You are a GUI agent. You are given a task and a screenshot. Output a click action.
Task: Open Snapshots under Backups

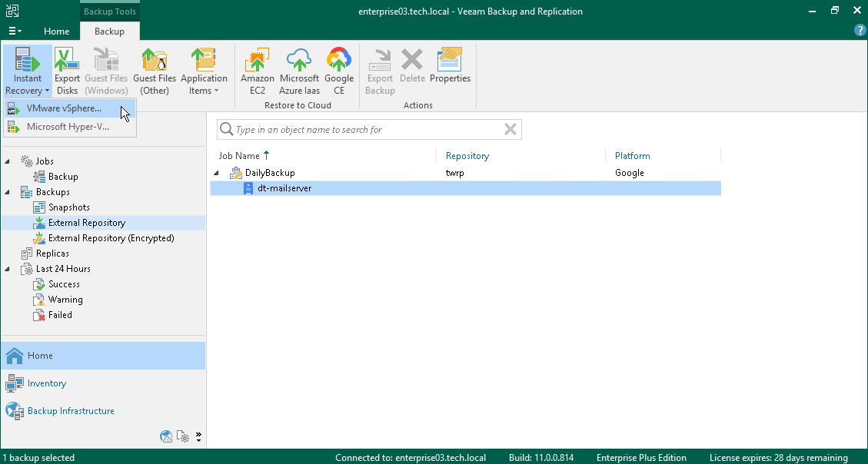68,207
